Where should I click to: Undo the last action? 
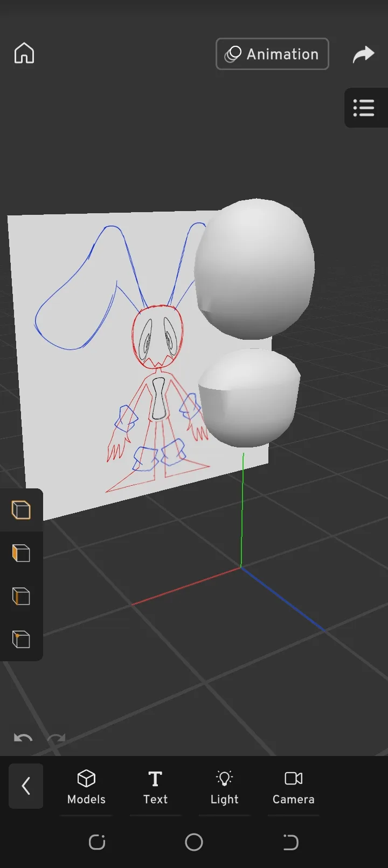pos(23,738)
